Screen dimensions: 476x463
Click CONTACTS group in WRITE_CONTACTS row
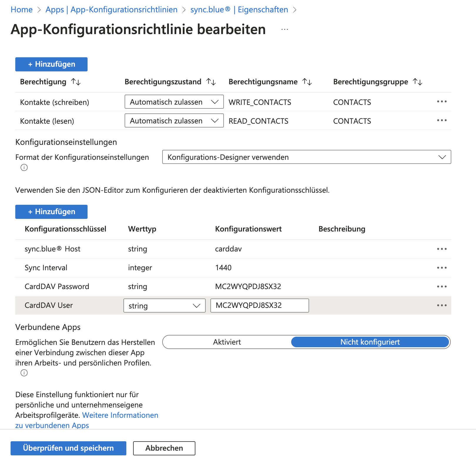point(352,102)
